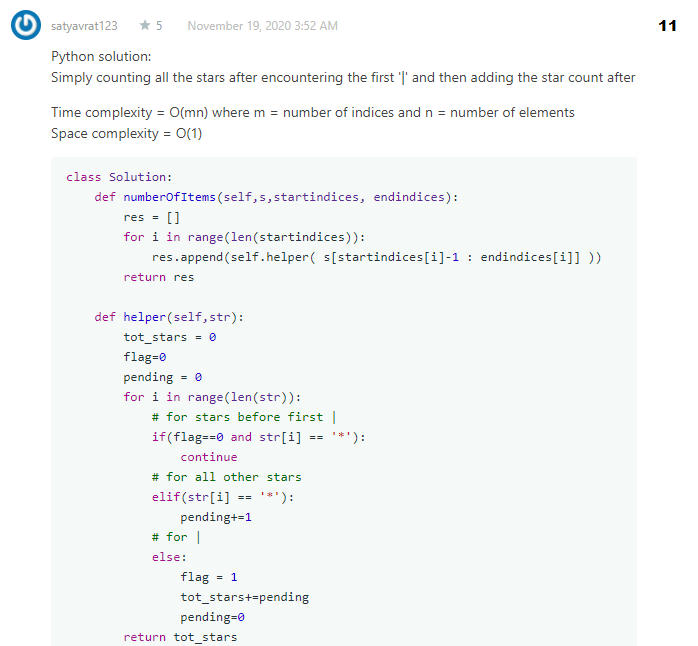Click the 'tot_stars+=pending' code line
Viewport: 698px width, 646px height.
(244, 597)
